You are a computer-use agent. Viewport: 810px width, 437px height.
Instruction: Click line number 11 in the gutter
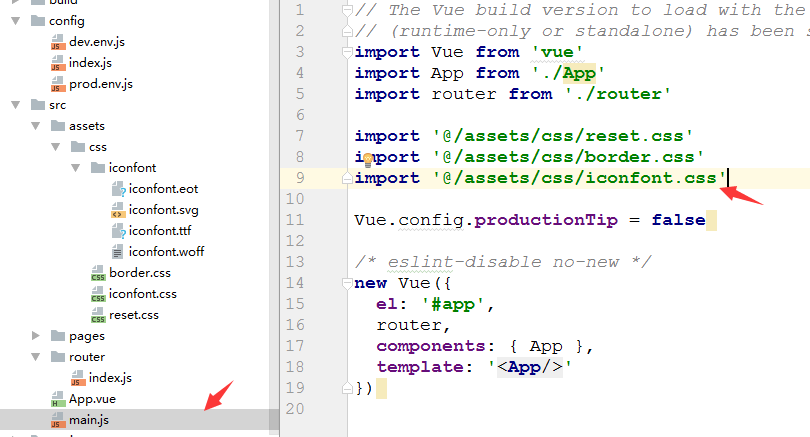294,199
